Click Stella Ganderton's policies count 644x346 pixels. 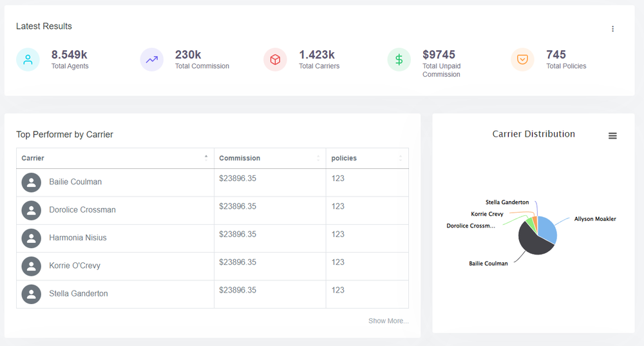[338, 290]
